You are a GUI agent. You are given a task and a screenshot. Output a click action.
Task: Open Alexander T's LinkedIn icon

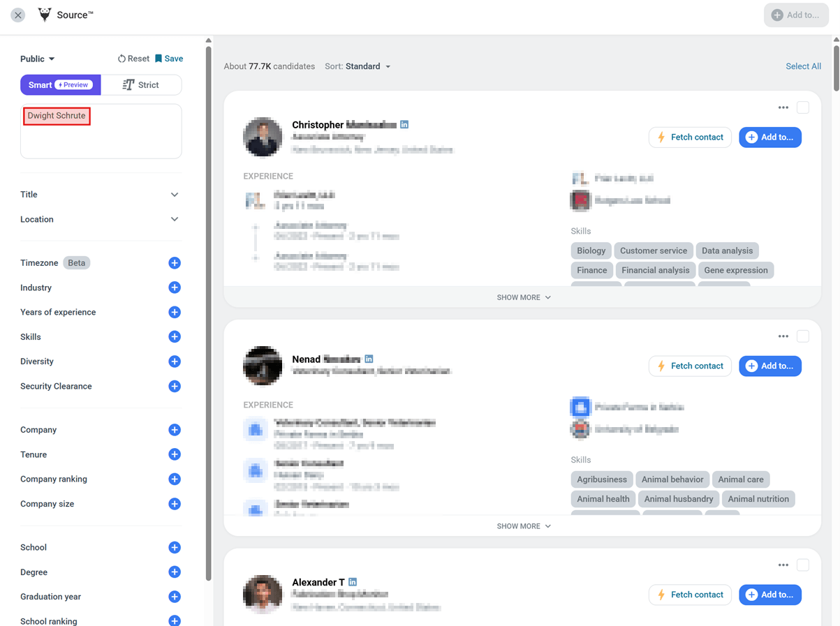coord(353,581)
